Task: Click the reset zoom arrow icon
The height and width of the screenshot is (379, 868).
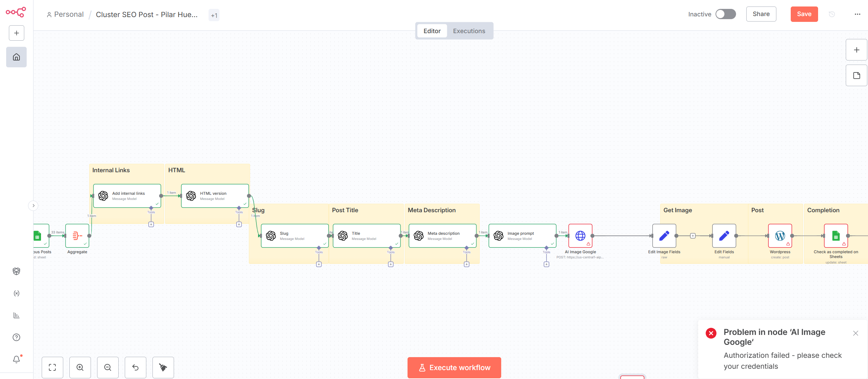Action: click(135, 367)
